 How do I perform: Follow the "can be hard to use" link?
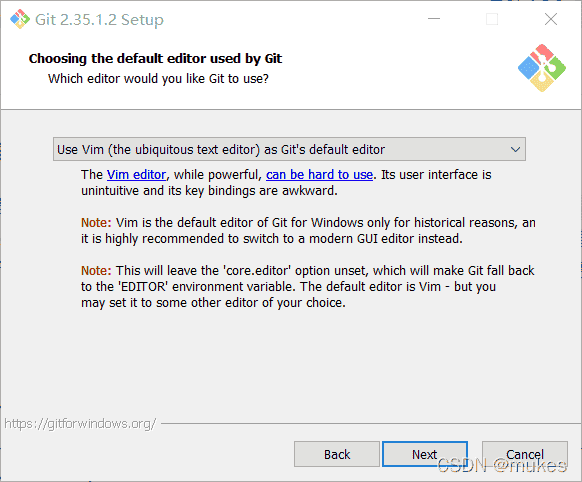[319, 175]
